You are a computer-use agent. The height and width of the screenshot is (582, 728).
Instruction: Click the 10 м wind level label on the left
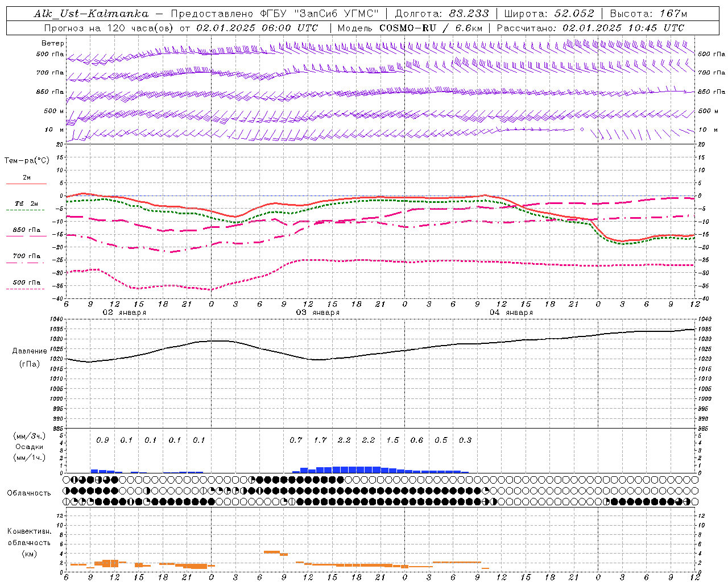(54, 130)
